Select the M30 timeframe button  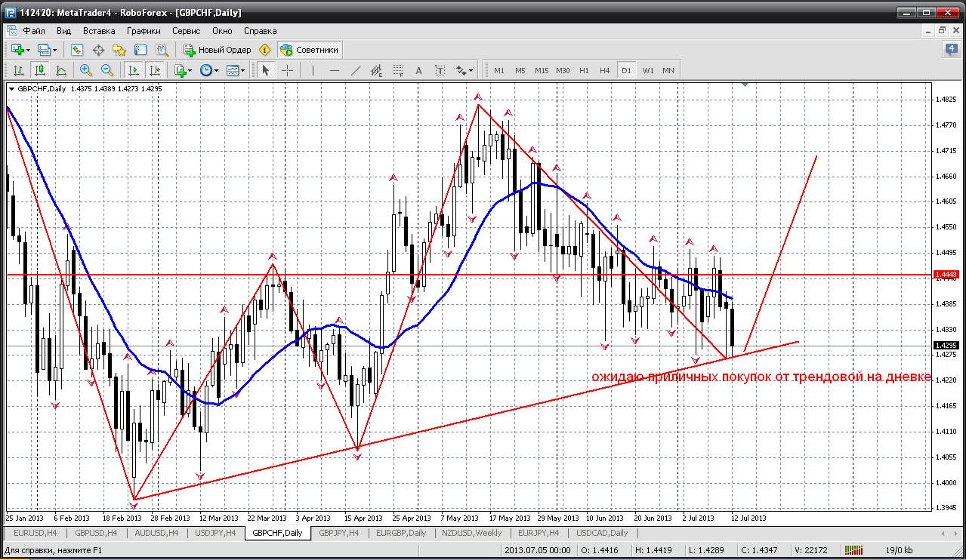(563, 70)
